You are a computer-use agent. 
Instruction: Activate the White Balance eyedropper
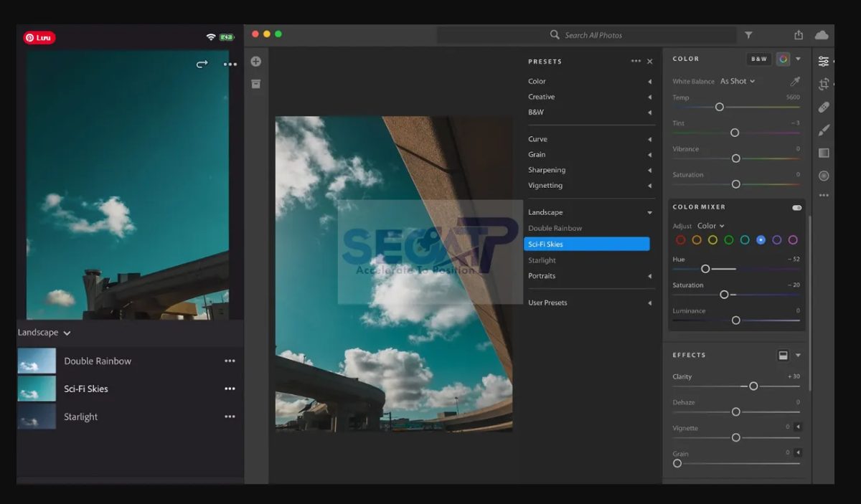tap(796, 81)
